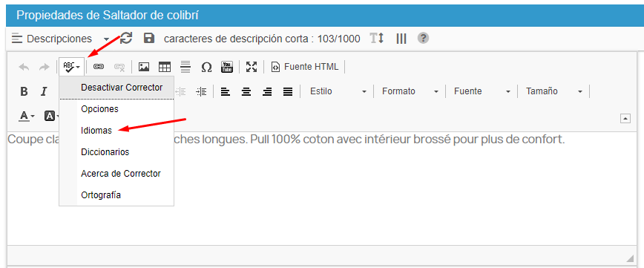Insert a special character (Omega icon)
The image size is (644, 268).
pyautogui.click(x=206, y=67)
